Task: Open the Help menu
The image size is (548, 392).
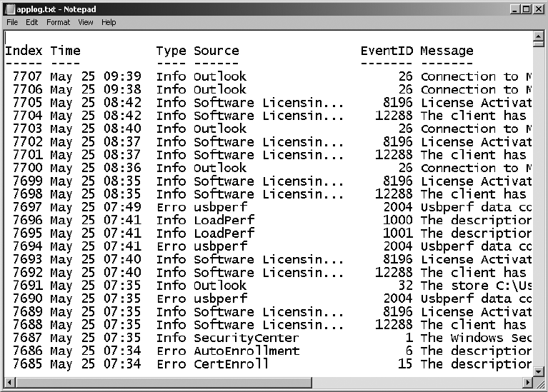Action: tap(109, 22)
